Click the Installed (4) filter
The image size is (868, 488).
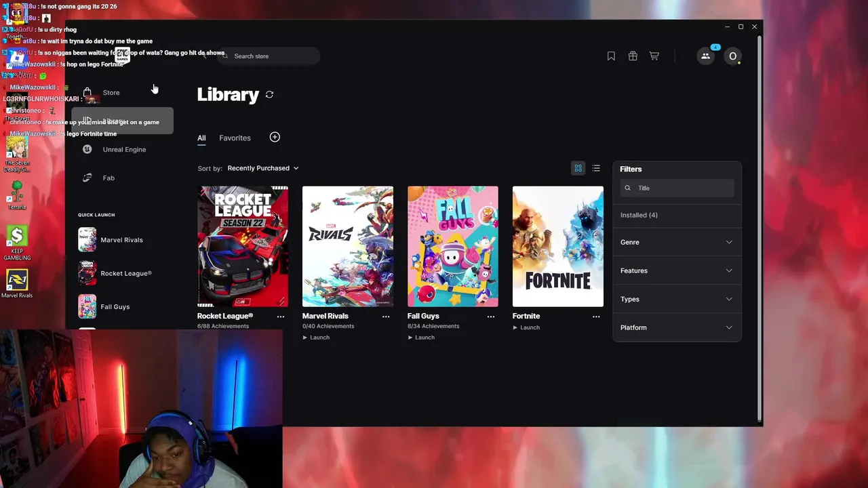point(639,215)
